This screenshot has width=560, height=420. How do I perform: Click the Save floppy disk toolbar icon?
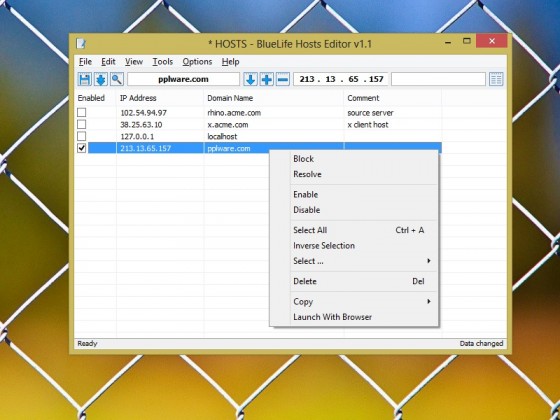coord(85,79)
